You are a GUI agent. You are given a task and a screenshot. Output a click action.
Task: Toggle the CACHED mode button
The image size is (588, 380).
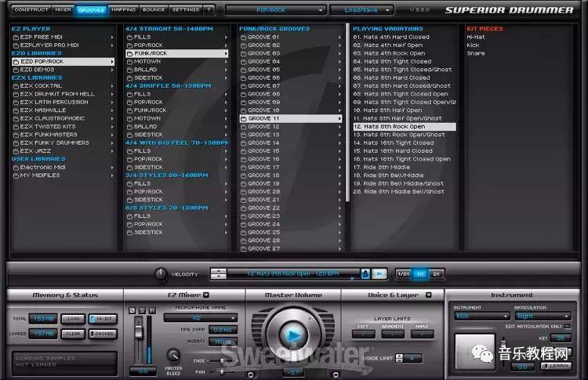[103, 334]
